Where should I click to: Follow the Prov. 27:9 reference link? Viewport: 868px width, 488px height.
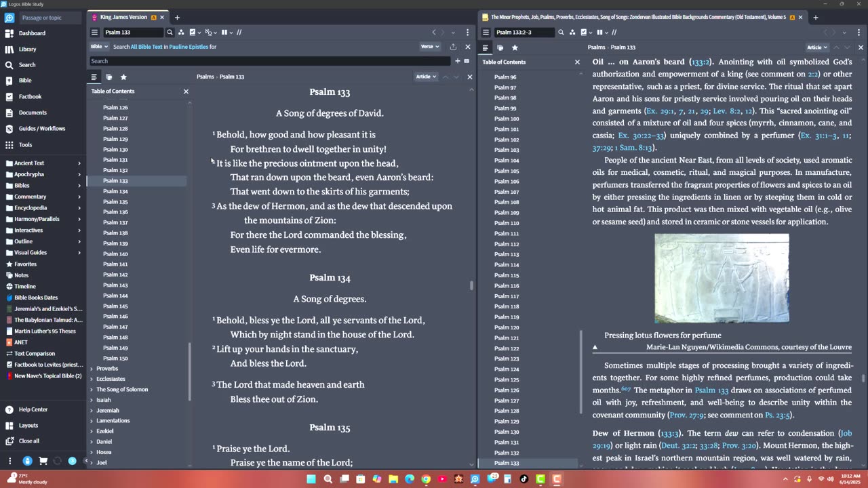coord(688,415)
